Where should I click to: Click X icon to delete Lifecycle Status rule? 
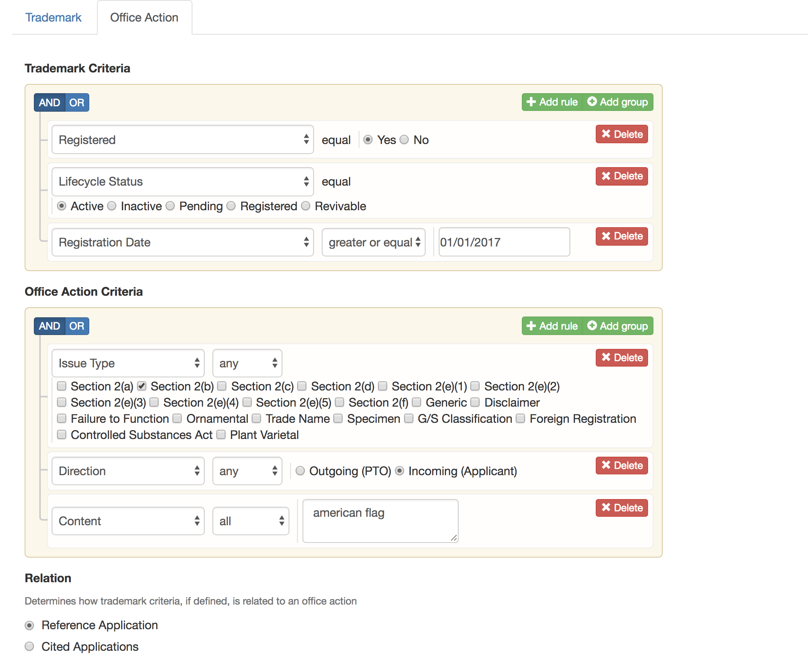[x=606, y=176]
